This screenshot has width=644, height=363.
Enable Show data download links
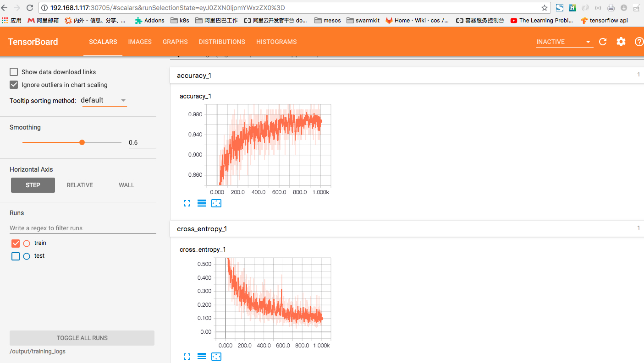coord(14,72)
